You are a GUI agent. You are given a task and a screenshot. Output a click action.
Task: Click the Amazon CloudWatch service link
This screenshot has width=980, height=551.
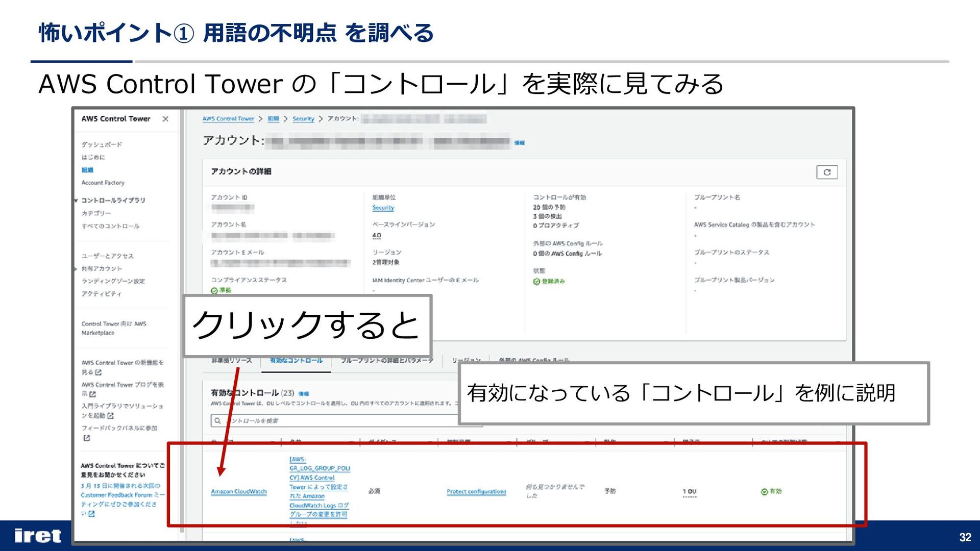click(239, 492)
